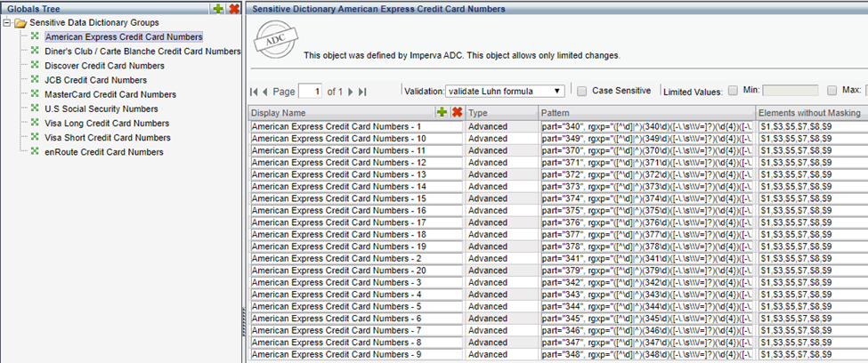Select enRoute Credit Card Numbers tree item
Viewport: 868px width, 363px height.
coord(104,152)
